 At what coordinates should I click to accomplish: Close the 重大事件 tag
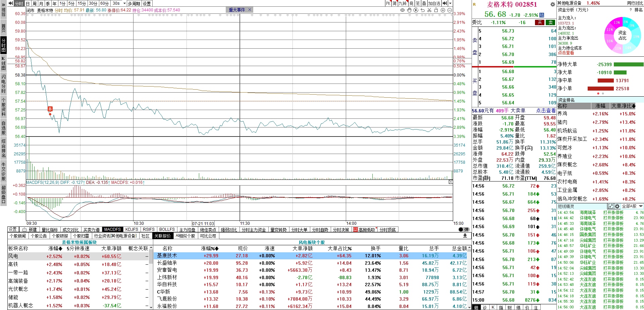click(x=250, y=10)
